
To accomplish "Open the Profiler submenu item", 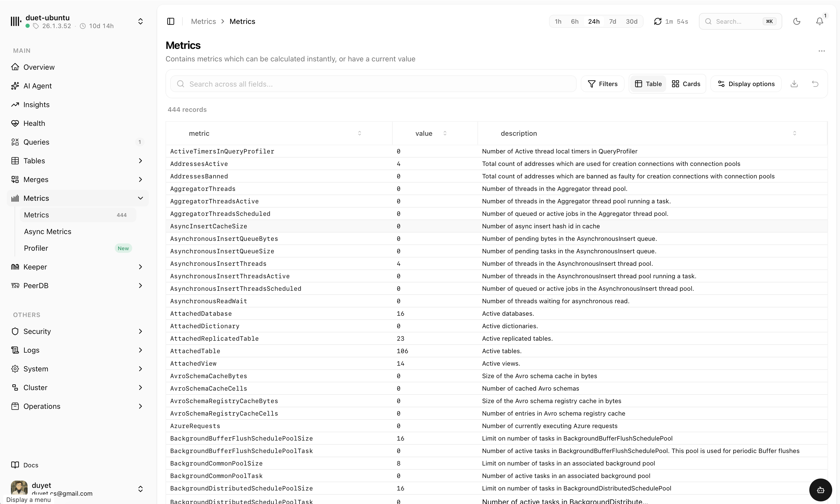I will (x=78, y=248).
